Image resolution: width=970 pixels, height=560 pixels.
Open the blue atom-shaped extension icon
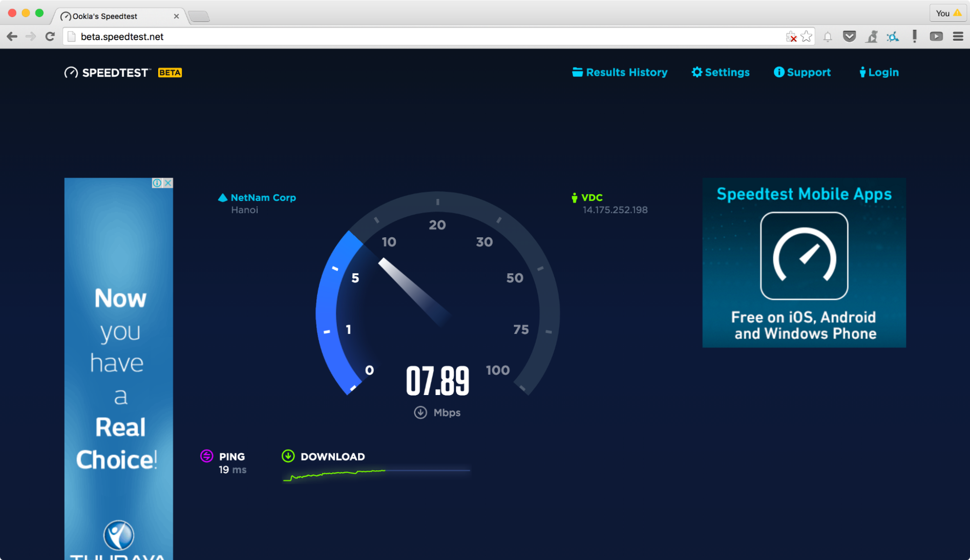pos(893,36)
